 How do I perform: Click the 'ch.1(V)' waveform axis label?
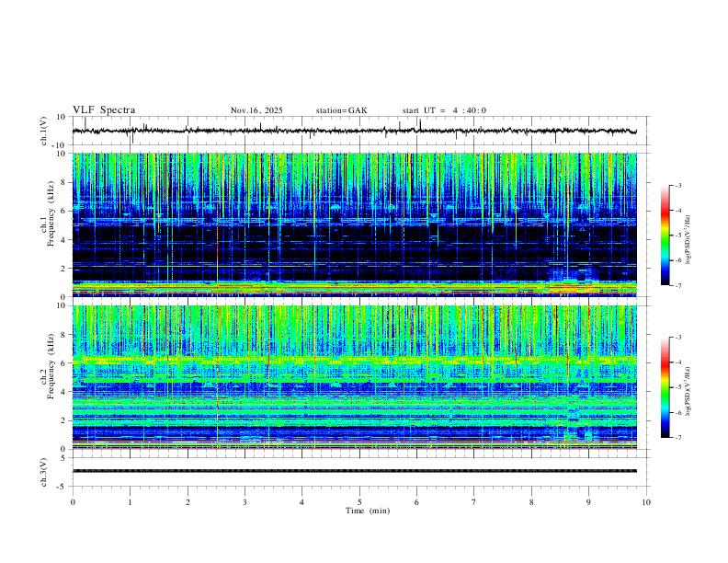45,131
